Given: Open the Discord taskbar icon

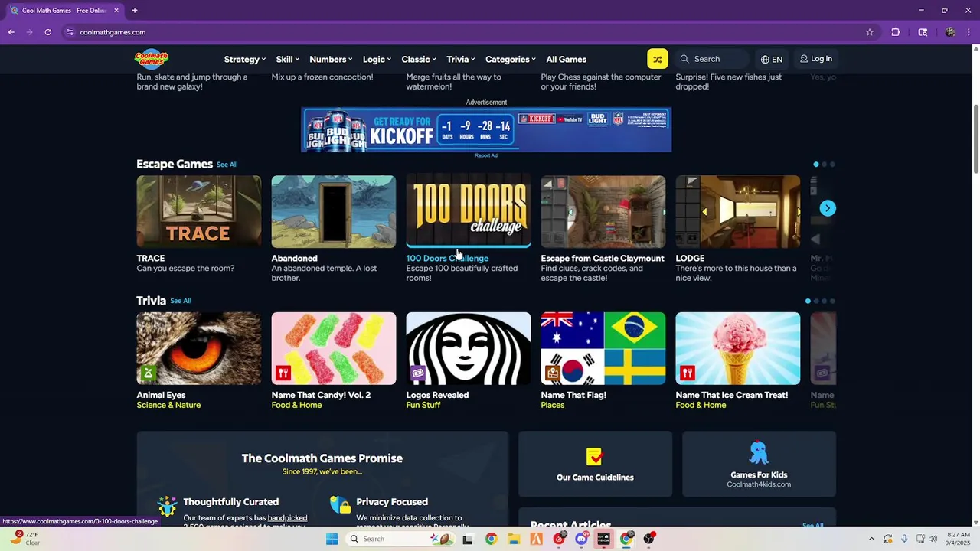Looking at the screenshot, I should click(x=581, y=539).
